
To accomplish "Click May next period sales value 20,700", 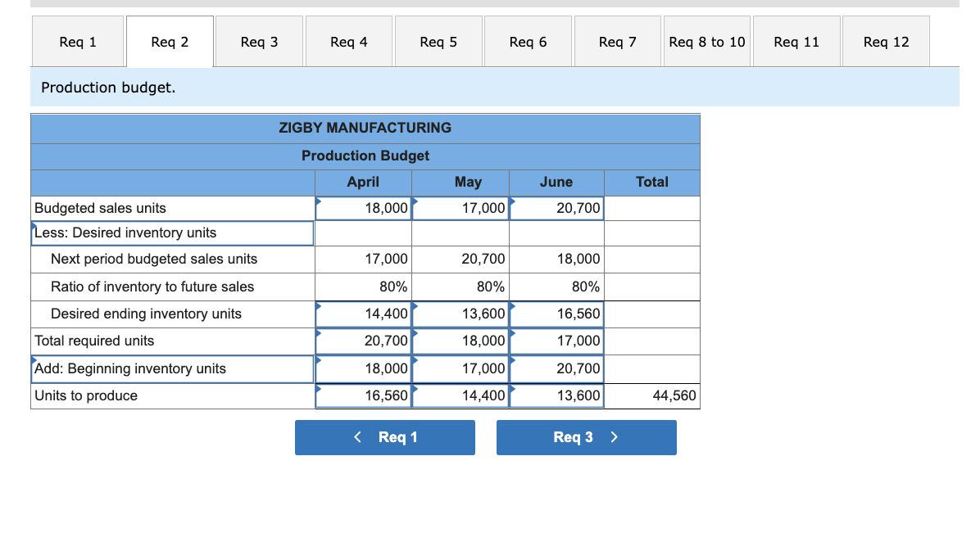I will pyautogui.click(x=483, y=259).
